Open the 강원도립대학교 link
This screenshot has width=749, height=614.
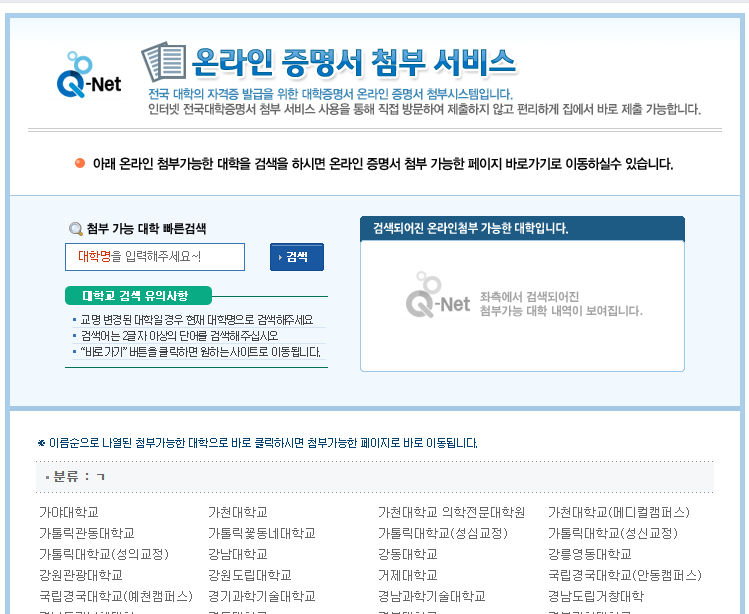point(250,575)
